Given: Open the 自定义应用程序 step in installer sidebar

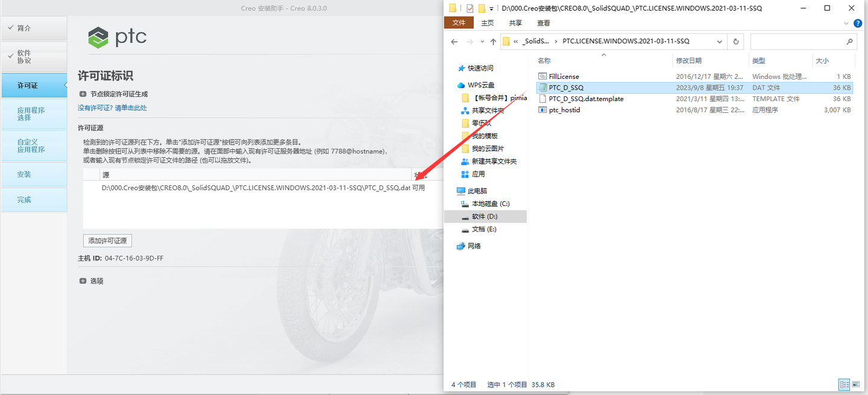Looking at the screenshot, I should pyautogui.click(x=34, y=146).
